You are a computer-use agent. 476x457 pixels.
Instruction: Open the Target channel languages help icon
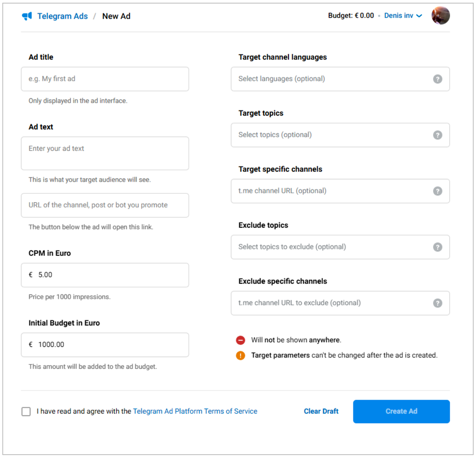[438, 79]
